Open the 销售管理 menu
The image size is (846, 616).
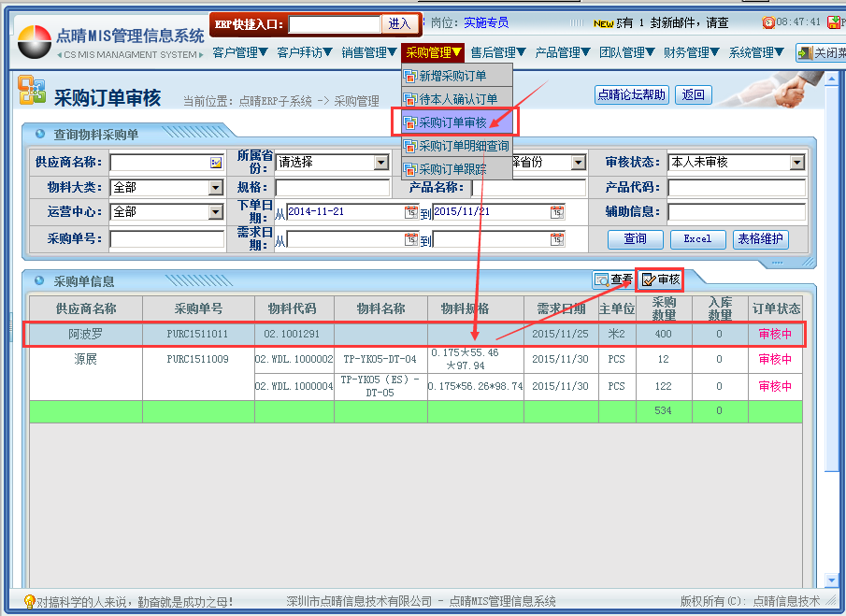369,53
